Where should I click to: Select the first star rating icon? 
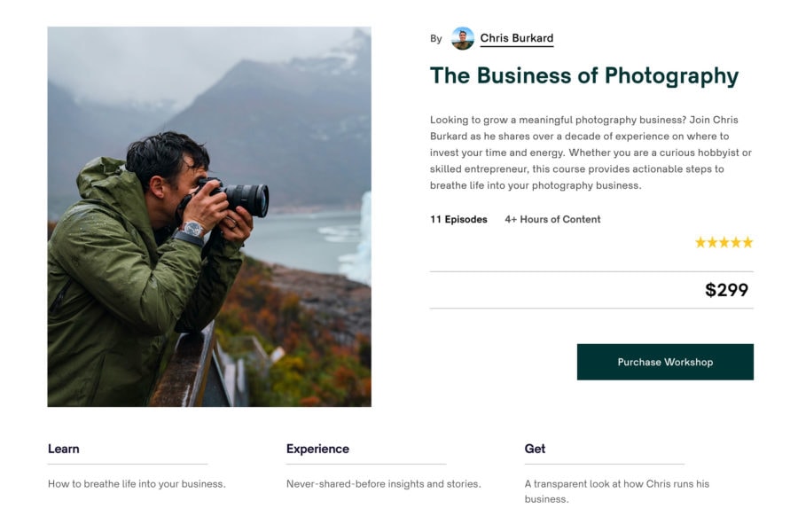coord(700,241)
